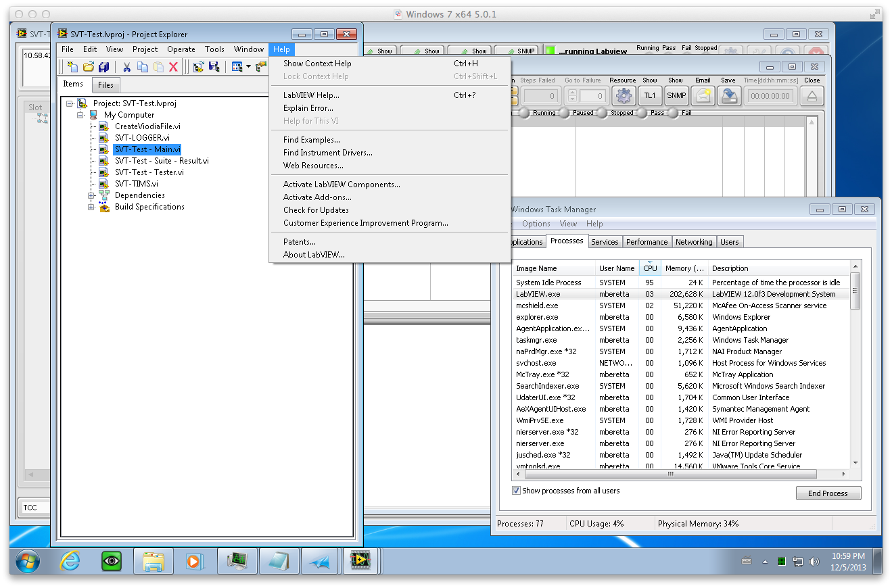This screenshot has height=588, width=892.
Task: Click the Fail LED indicator
Action: (673, 113)
